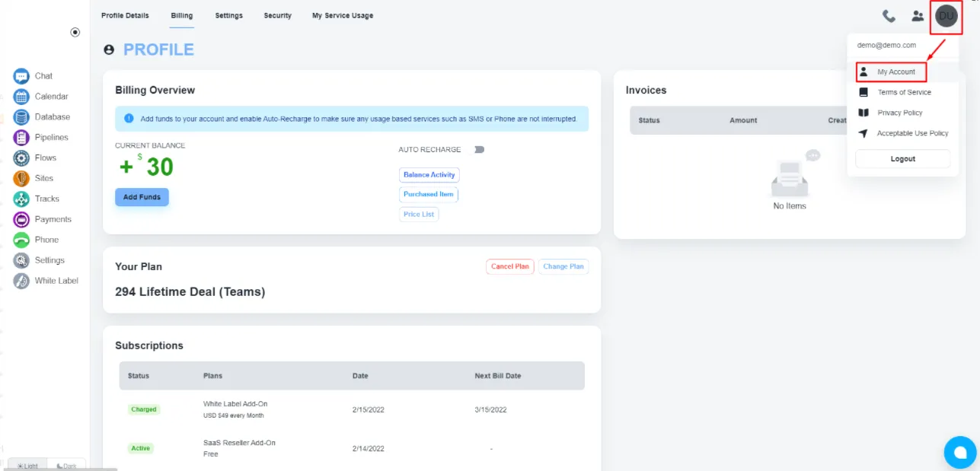980x471 pixels.
Task: Open the White Label sidebar icon
Action: 21,281
